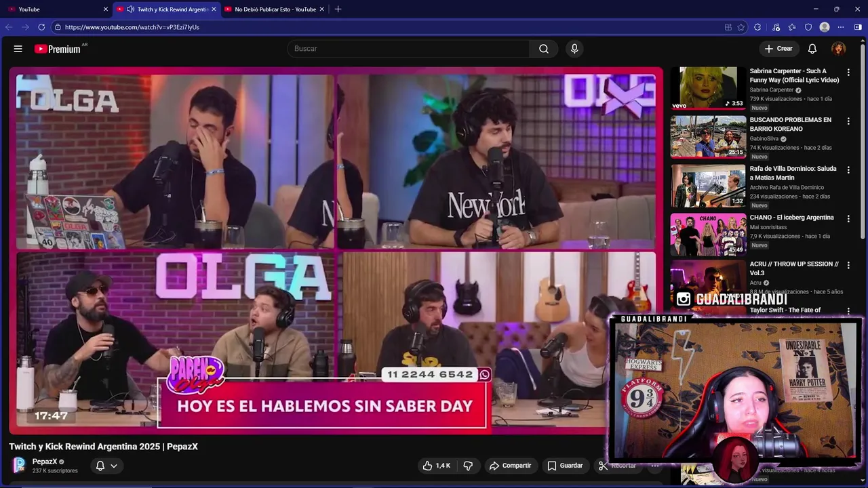Click Taylor Swift - The Fate of title

click(785, 310)
